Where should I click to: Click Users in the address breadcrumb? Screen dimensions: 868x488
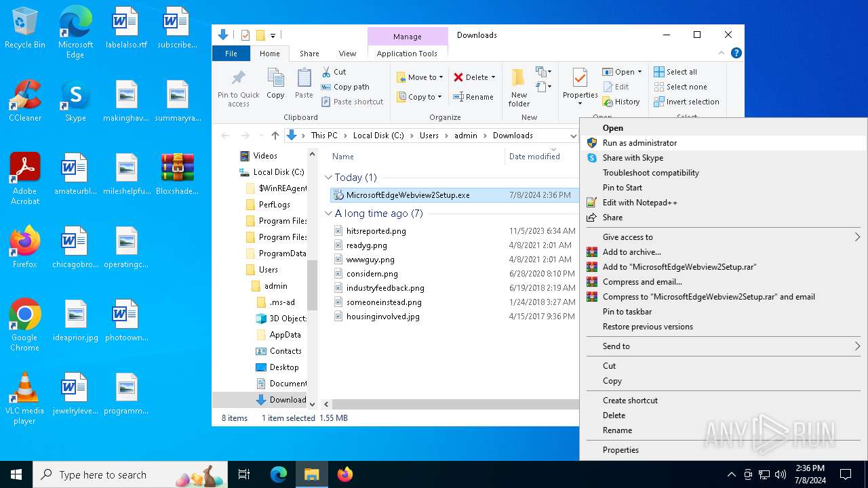point(429,136)
